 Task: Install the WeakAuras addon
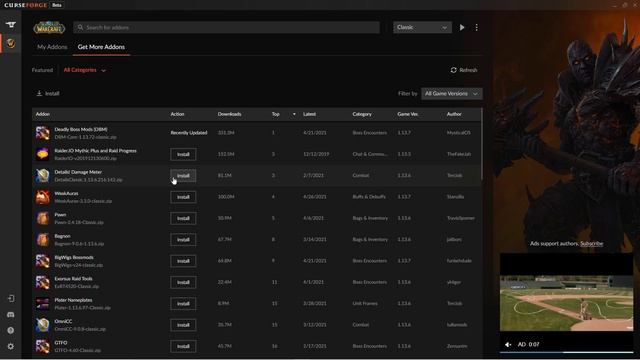[x=183, y=197]
